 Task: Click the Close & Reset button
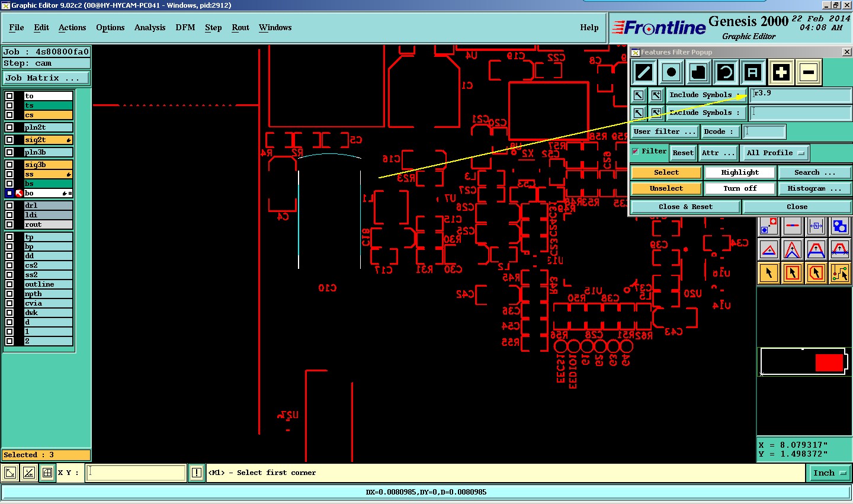[685, 207]
